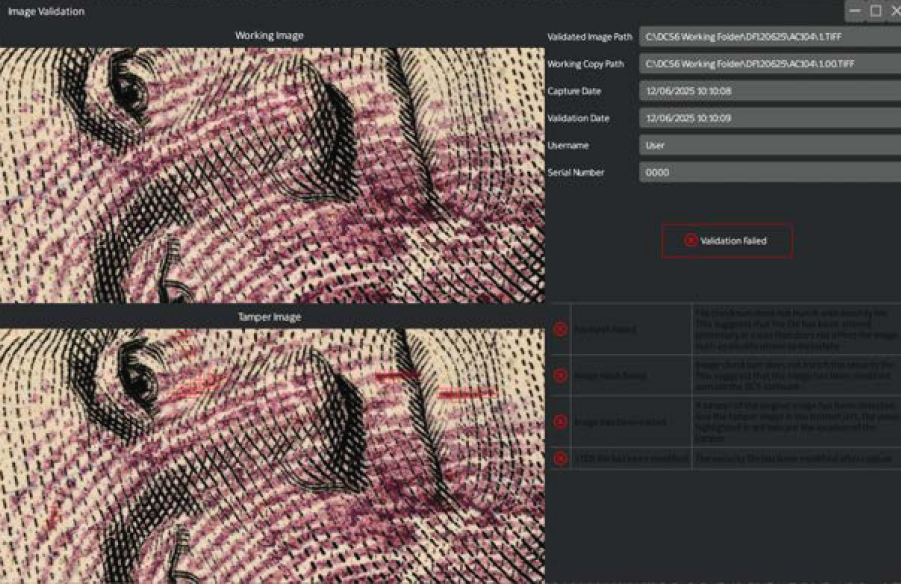Click the 'Tamper Image' heading
Screen dimensions: 901x586
(269, 317)
